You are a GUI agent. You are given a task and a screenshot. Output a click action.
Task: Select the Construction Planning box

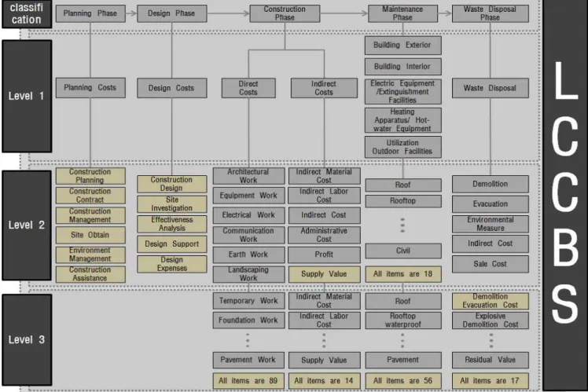[90, 176]
